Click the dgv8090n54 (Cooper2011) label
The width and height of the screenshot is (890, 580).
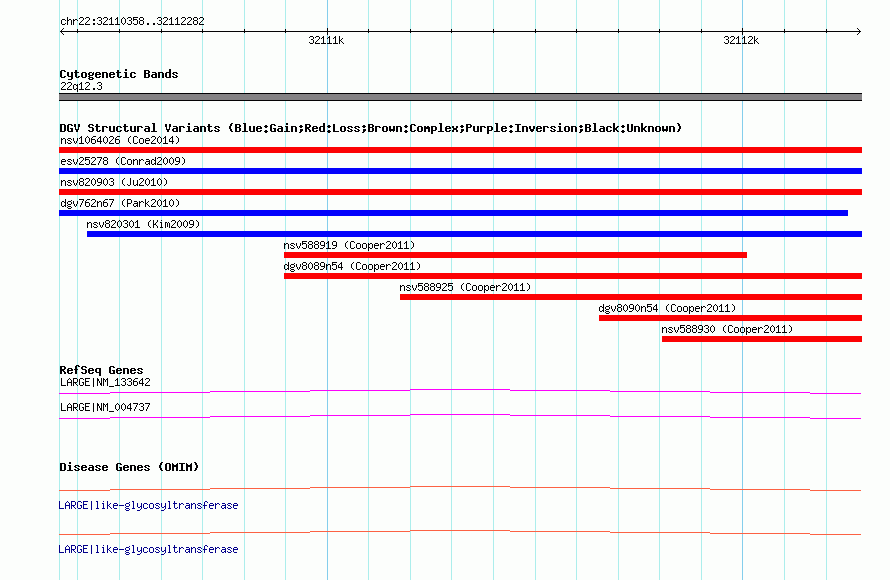tap(668, 308)
